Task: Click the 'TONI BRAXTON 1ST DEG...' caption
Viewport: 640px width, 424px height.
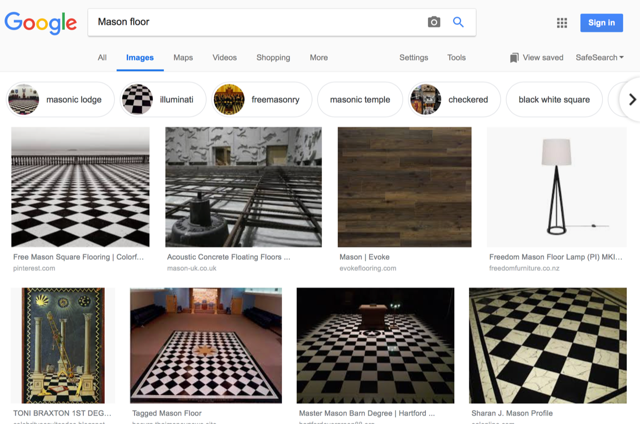Action: (x=62, y=413)
